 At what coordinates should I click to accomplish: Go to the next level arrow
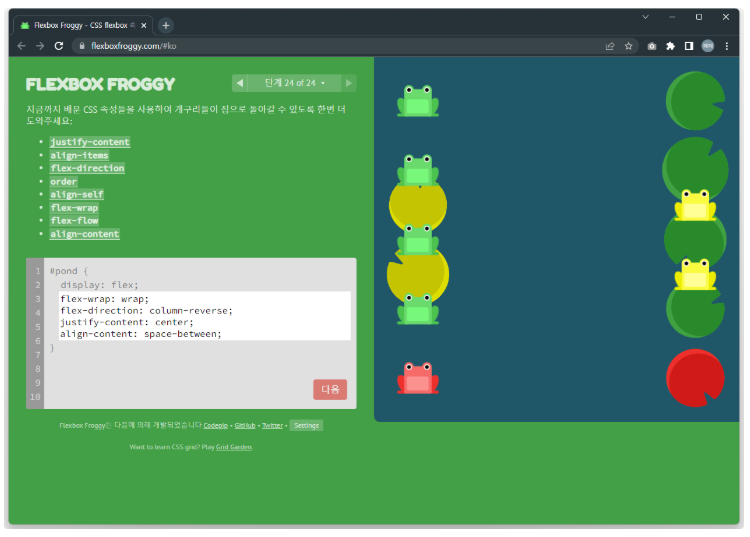(x=349, y=83)
